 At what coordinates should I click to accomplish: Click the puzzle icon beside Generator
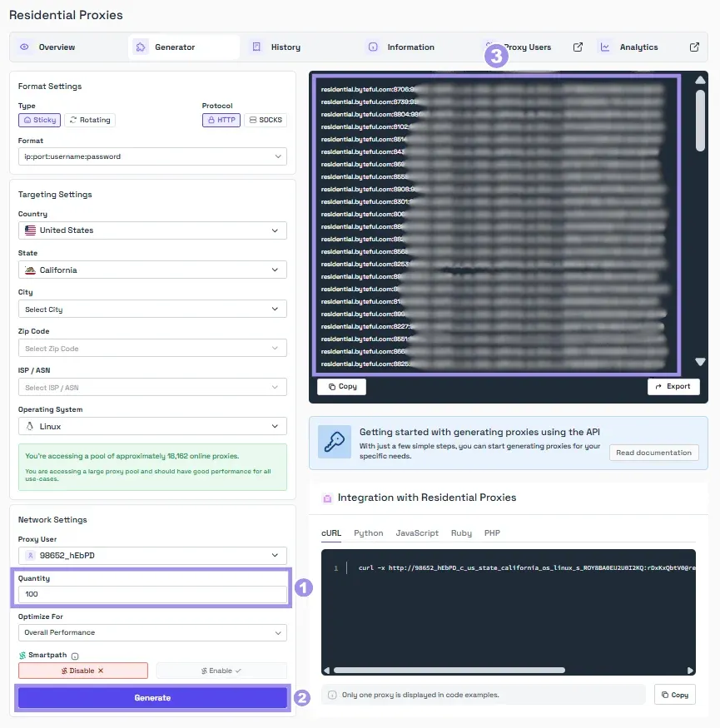pyautogui.click(x=141, y=47)
